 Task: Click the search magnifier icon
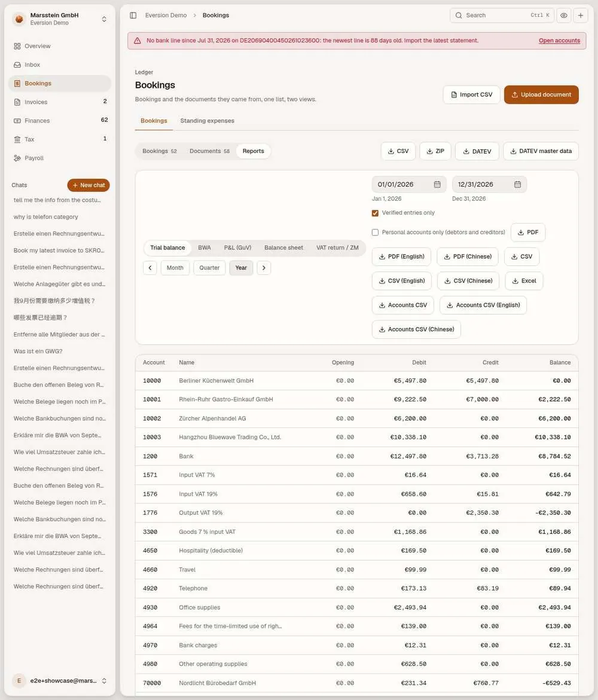pyautogui.click(x=459, y=15)
